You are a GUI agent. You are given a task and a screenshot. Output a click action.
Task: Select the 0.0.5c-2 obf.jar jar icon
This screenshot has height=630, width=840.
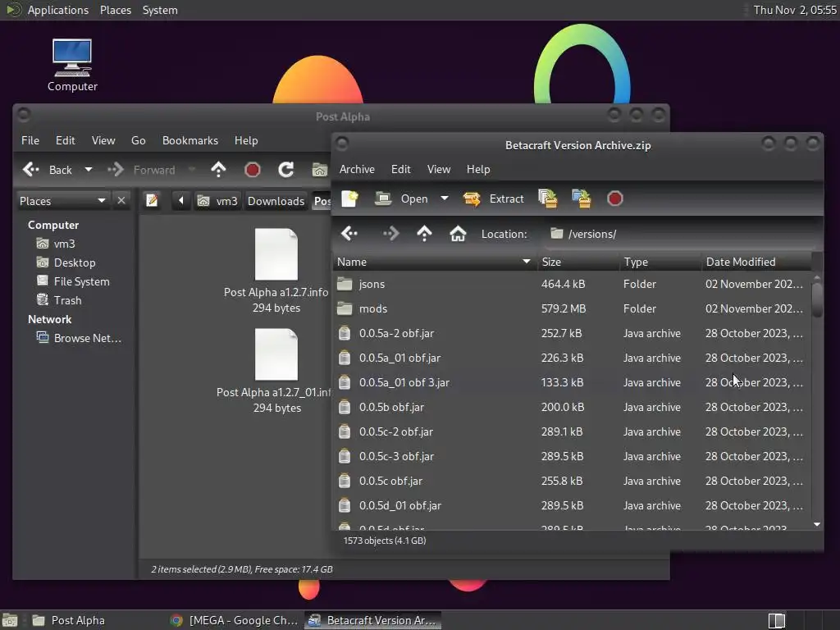pyautogui.click(x=345, y=431)
